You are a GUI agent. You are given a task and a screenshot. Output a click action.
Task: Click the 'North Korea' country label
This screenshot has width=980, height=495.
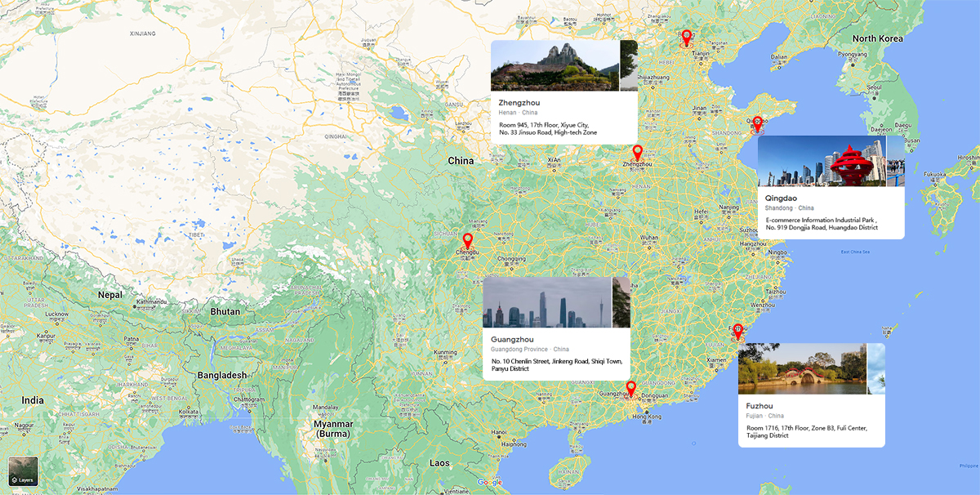pos(879,38)
